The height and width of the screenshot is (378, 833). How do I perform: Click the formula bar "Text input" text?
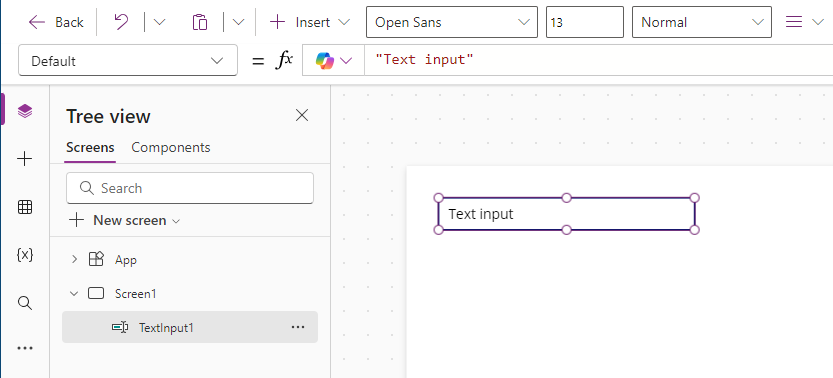[x=424, y=59]
